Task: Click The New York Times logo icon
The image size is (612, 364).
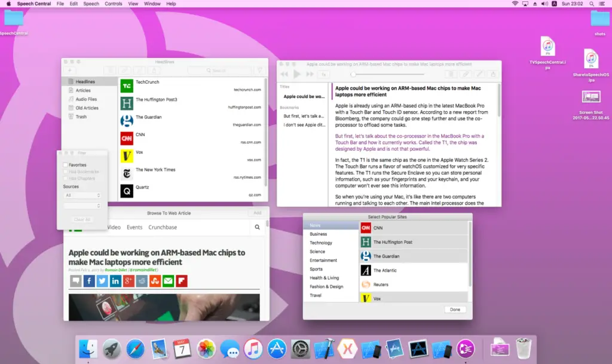Action: 127,173
